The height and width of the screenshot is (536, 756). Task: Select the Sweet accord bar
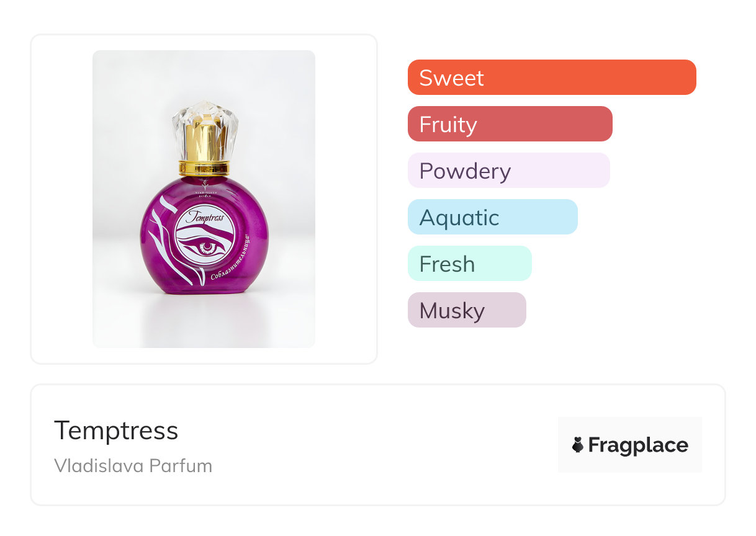(551, 78)
